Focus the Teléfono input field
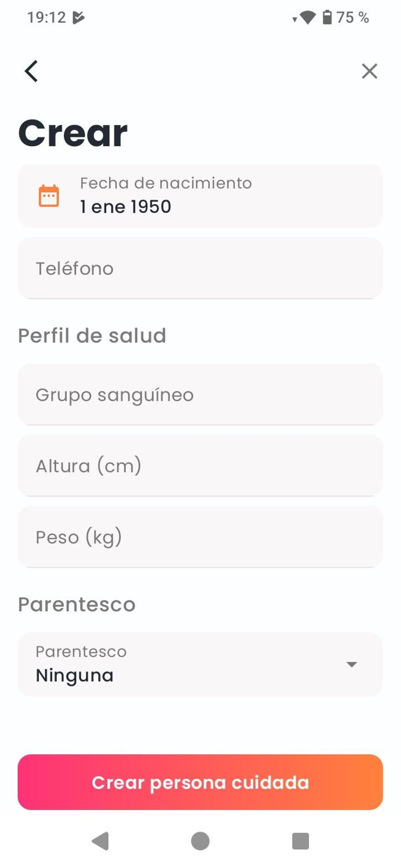This screenshot has height=868, width=401. tap(200, 269)
